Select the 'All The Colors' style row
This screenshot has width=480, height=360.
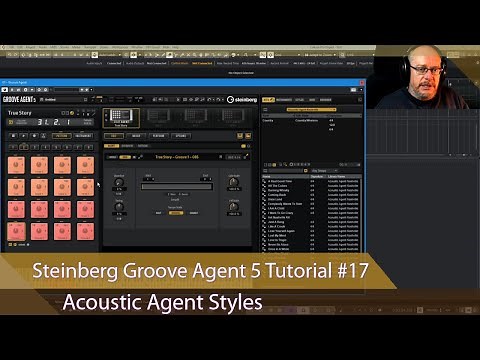tap(310, 186)
